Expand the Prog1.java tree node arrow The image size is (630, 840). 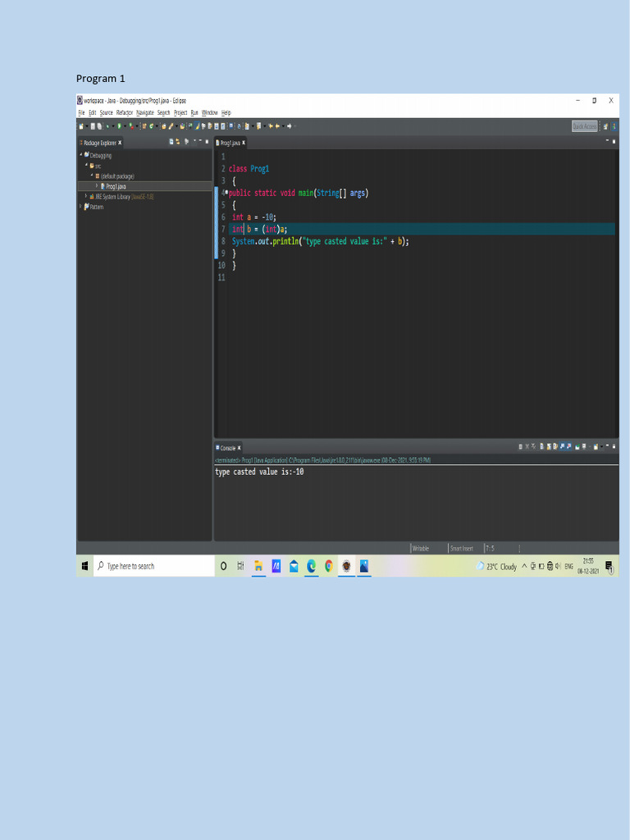point(96,186)
